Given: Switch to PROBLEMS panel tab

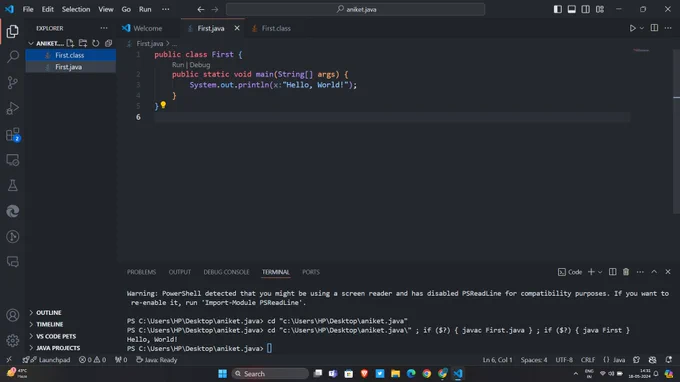Looking at the screenshot, I should pos(141,272).
